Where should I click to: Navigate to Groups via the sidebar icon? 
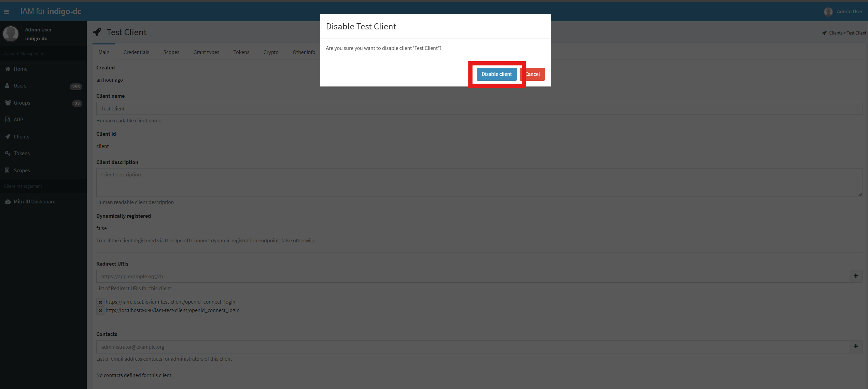tap(22, 103)
